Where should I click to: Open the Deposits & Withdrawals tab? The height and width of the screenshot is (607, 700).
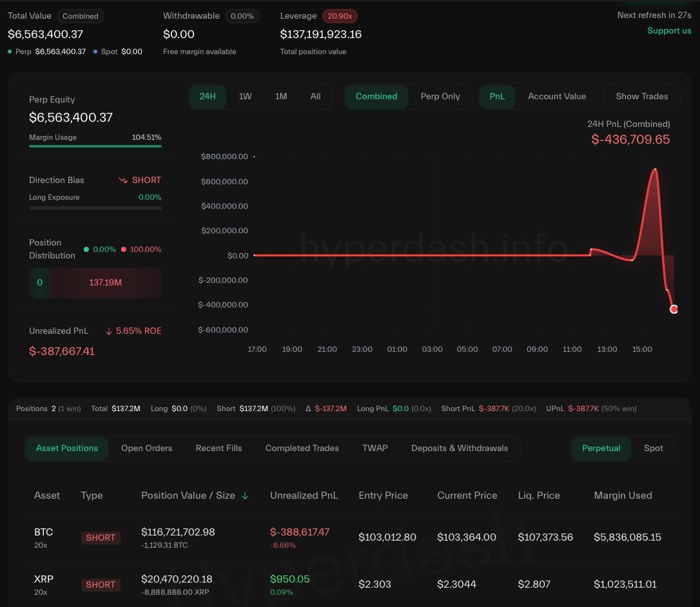pyautogui.click(x=460, y=448)
